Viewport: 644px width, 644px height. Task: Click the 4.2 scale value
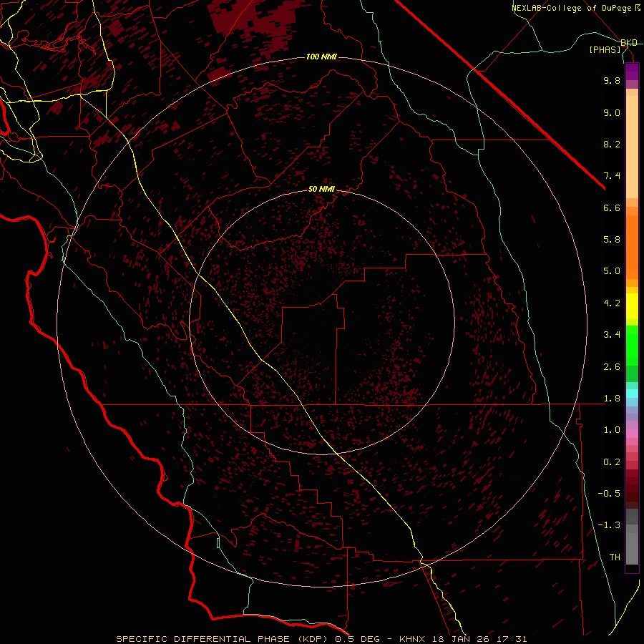(612, 303)
